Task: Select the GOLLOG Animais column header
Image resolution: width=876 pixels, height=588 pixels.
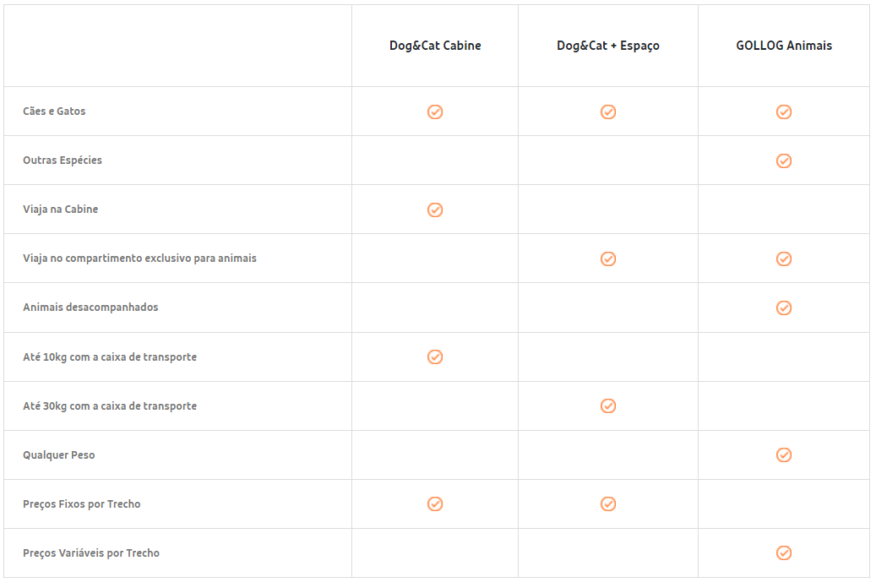Action: point(784,46)
